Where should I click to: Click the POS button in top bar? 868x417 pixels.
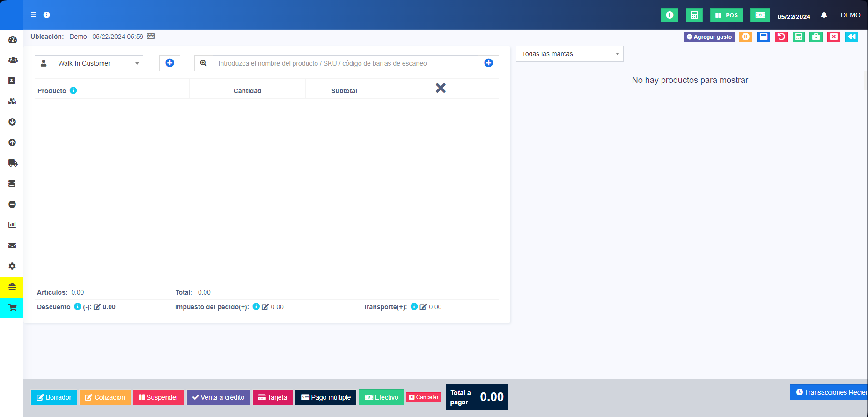click(726, 15)
